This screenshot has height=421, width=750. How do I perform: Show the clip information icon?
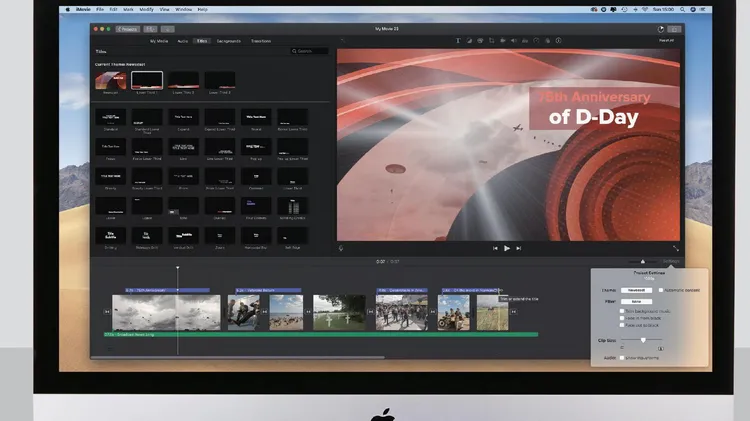tap(558, 41)
